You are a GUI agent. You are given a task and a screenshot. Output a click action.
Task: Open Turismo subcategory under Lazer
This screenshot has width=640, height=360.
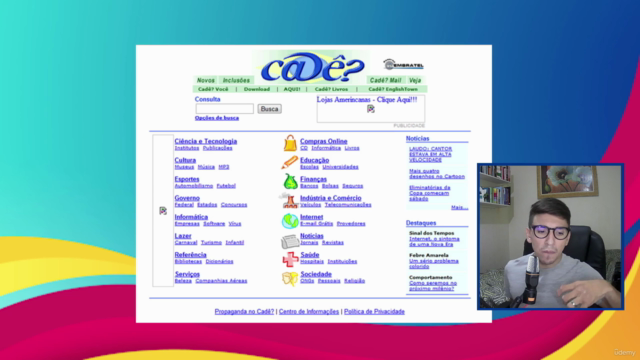211,242
